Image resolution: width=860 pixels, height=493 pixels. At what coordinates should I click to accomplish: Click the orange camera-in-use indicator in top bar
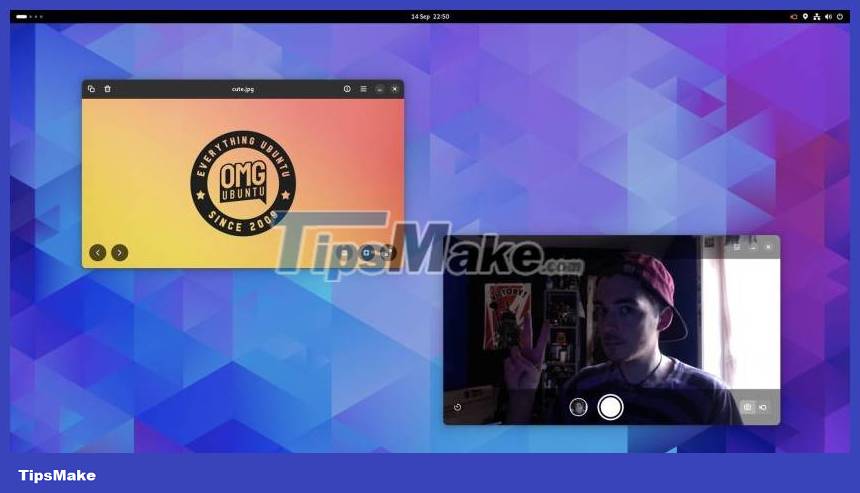[794, 16]
